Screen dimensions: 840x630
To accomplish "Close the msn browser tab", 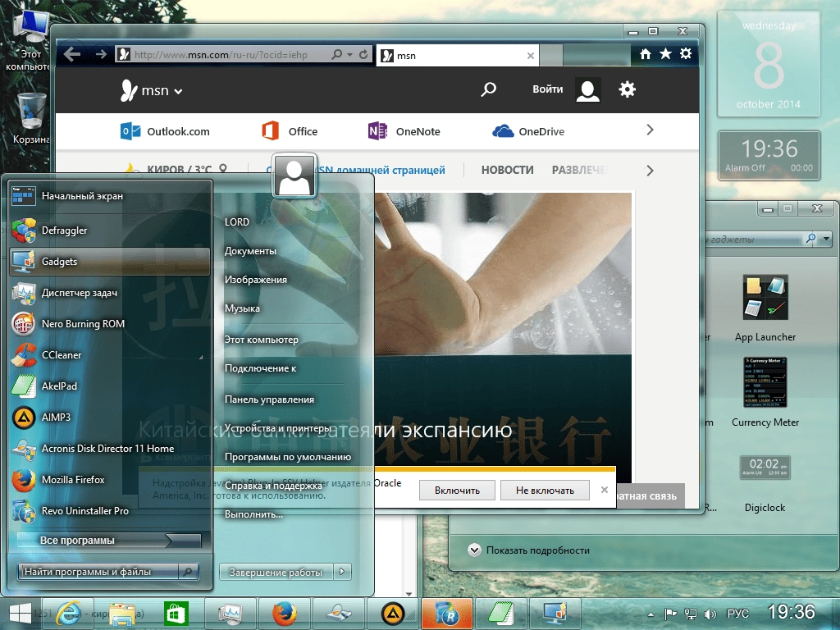I will coord(531,56).
